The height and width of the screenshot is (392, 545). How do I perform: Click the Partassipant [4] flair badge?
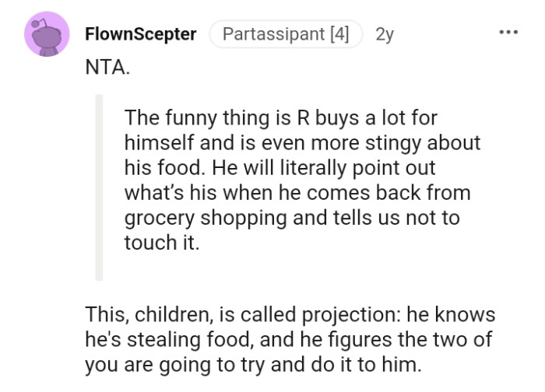(x=286, y=34)
